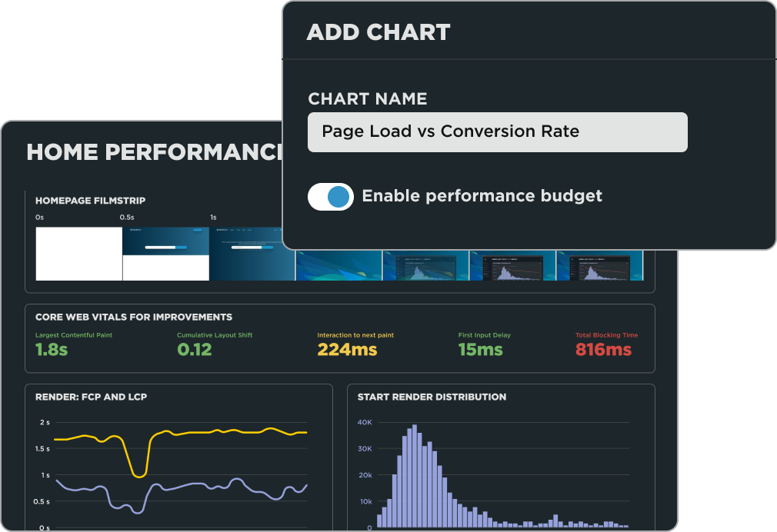Click the 0.5 s axis label on render chart
Screen dimensions: 777x532
(42, 501)
